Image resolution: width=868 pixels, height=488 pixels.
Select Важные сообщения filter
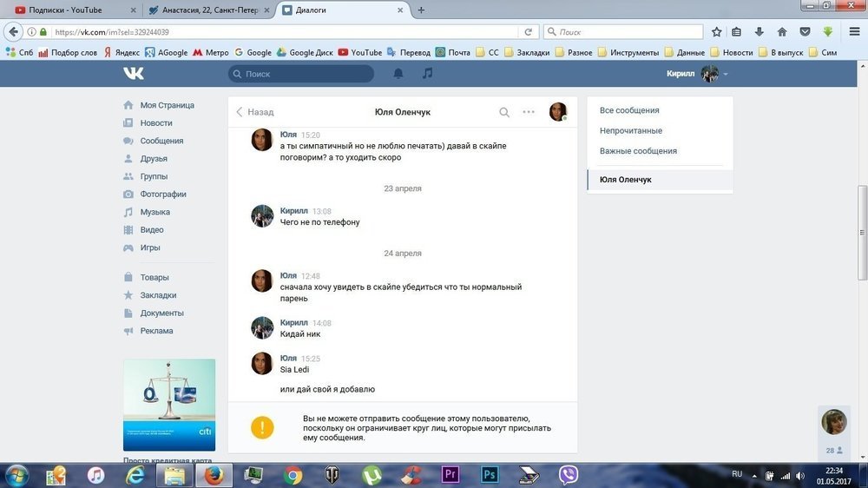(x=638, y=151)
